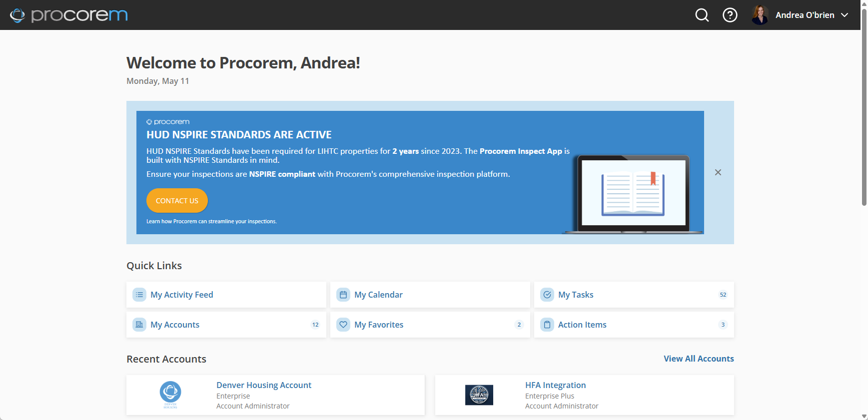
Task: Click the small Procorem logo in banner
Action: [x=168, y=122]
